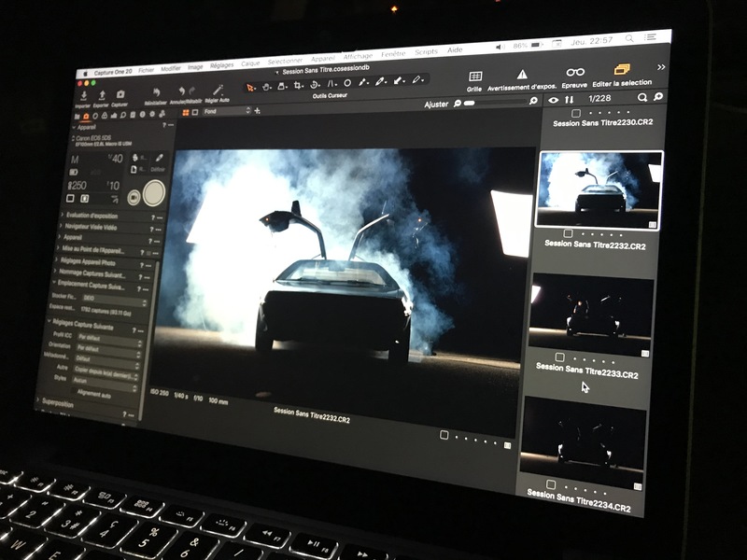Toggle Avertissement d'expos. warning

click(522, 75)
